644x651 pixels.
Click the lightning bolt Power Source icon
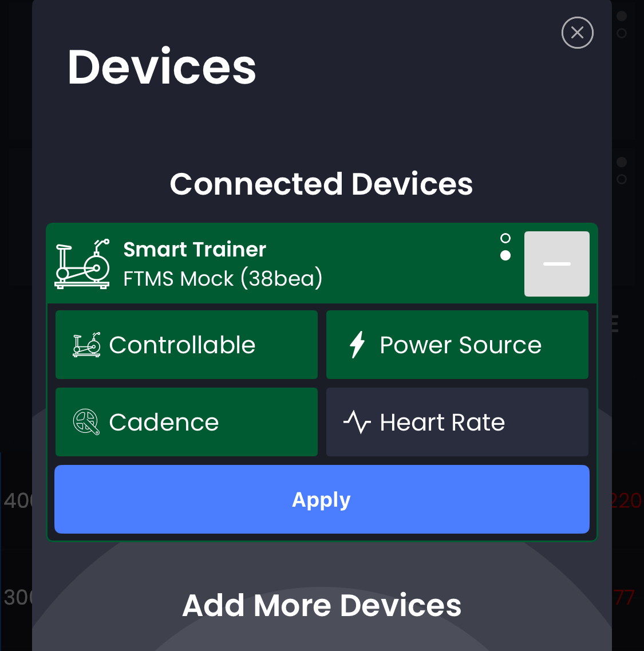point(357,345)
